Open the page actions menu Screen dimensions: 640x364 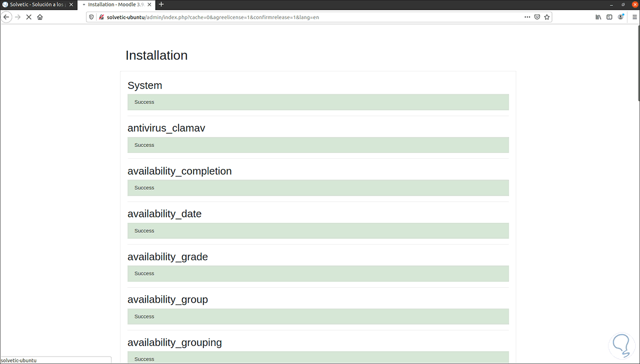point(527,17)
